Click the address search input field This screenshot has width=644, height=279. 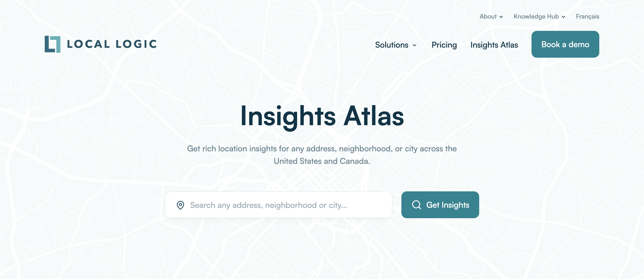(279, 205)
